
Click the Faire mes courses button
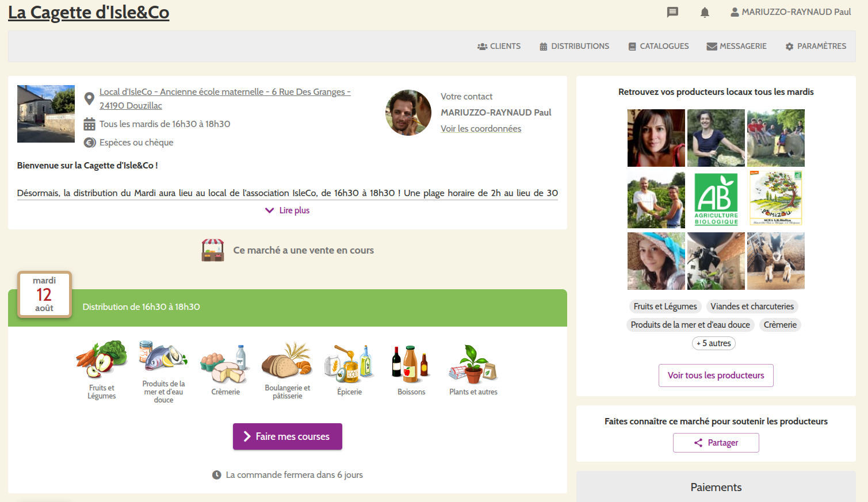tap(288, 436)
